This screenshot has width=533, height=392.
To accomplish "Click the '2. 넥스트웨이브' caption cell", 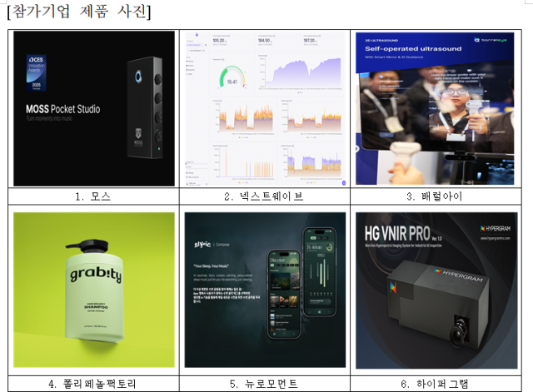I will [263, 196].
